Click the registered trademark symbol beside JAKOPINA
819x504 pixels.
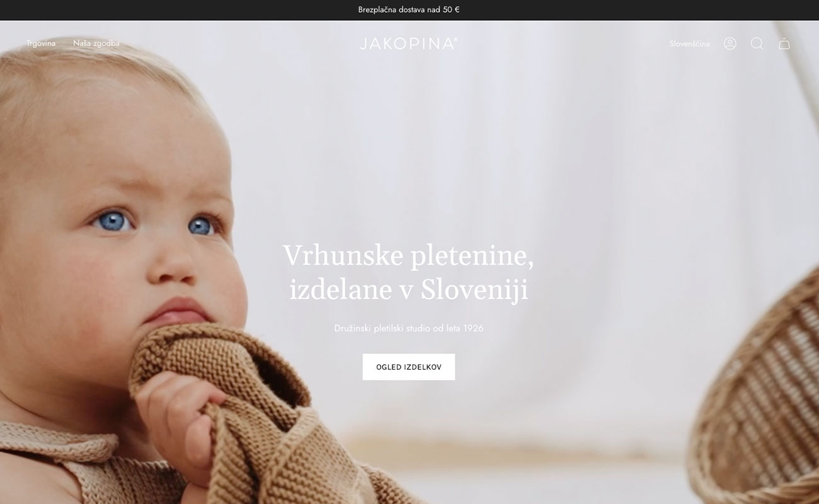point(455,39)
